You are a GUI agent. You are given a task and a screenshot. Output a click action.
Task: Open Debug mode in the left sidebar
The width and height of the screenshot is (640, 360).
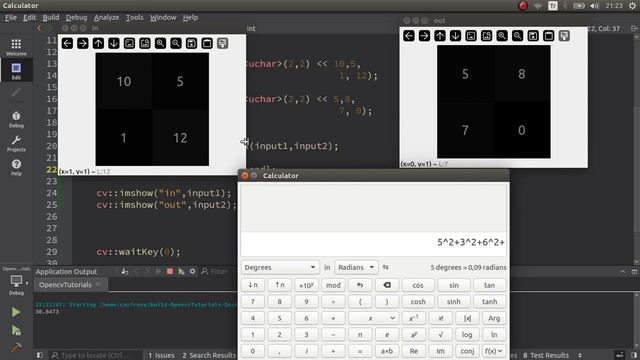tap(16, 119)
